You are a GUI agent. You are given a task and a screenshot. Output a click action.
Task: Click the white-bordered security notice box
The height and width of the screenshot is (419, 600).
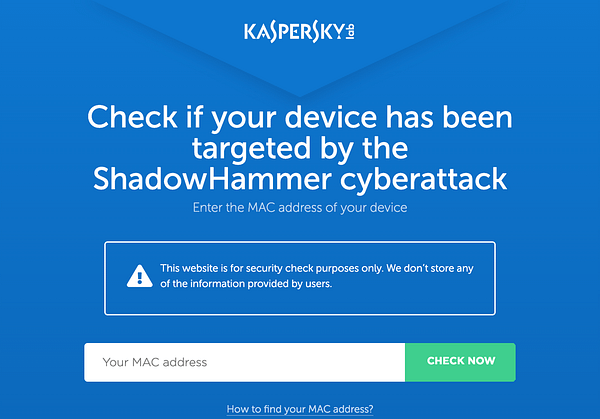click(x=300, y=278)
